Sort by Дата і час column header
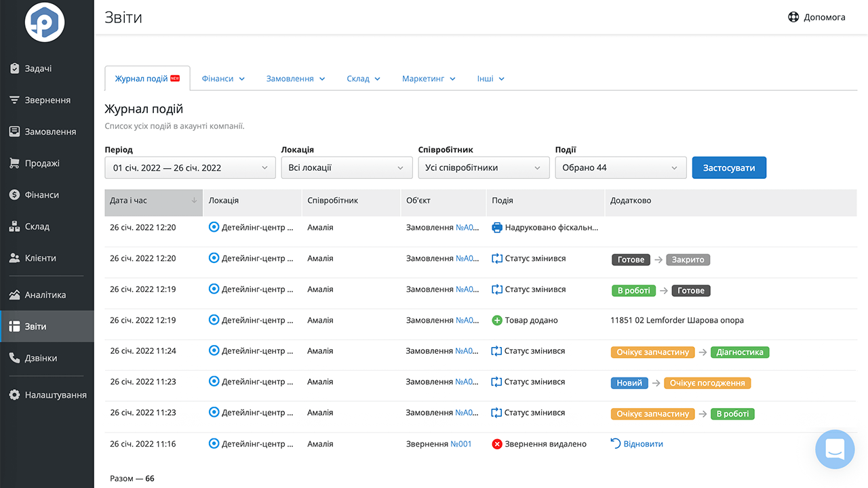The width and height of the screenshot is (868, 488). [x=154, y=201]
